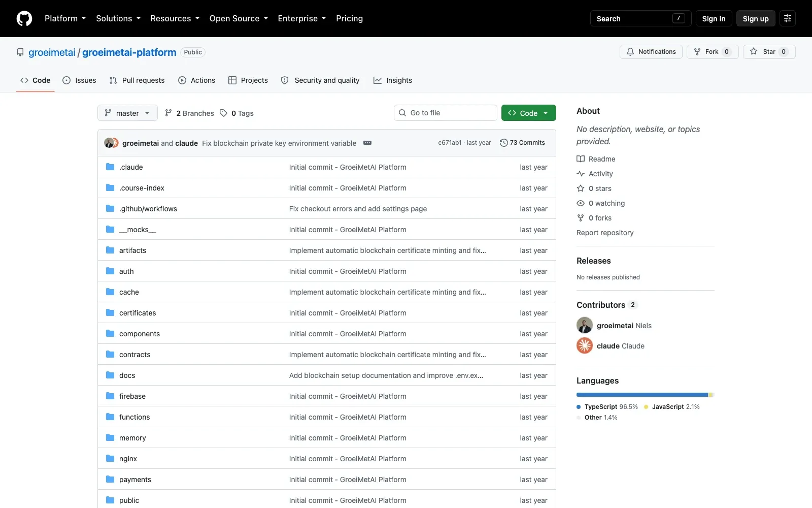Click the claude contributor avatar
This screenshot has width=812, height=508.
coord(585,345)
